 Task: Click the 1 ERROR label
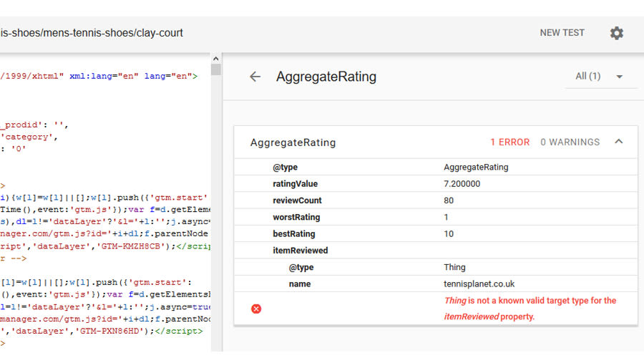509,142
